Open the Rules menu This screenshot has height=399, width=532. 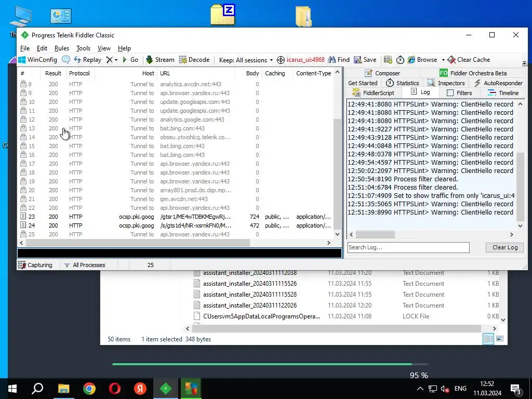pos(62,48)
